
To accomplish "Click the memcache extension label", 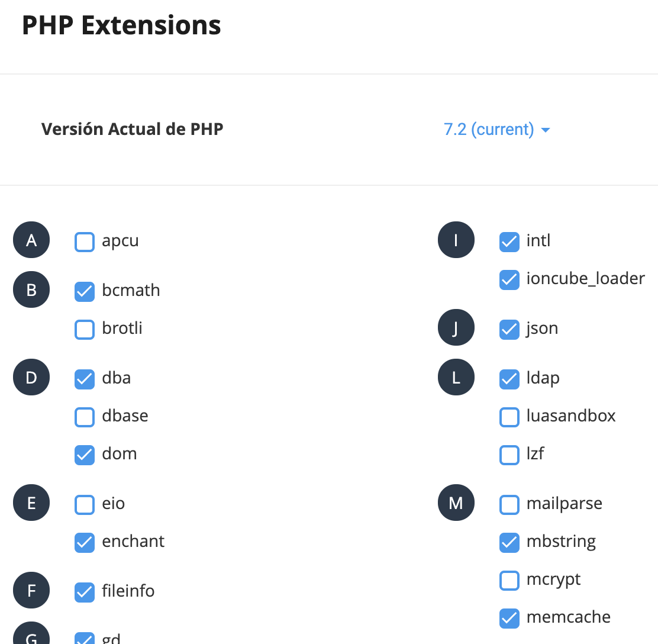I will tap(568, 617).
